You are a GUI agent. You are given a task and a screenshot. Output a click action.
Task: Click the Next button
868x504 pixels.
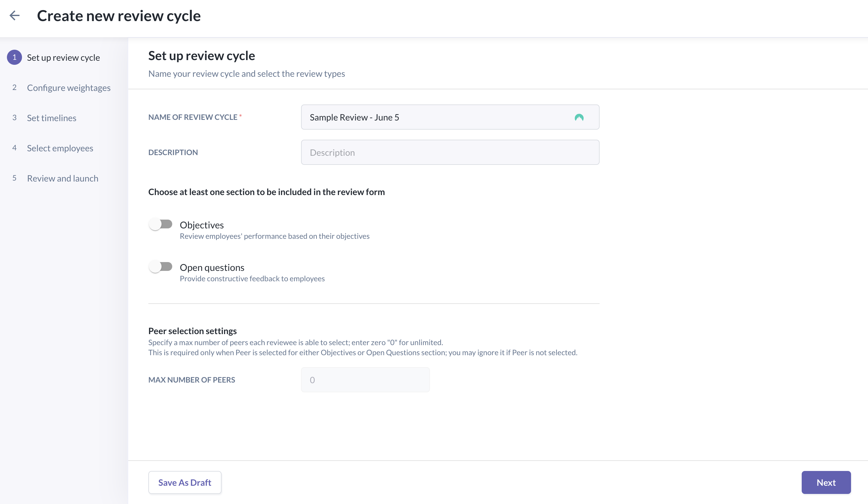pos(826,482)
